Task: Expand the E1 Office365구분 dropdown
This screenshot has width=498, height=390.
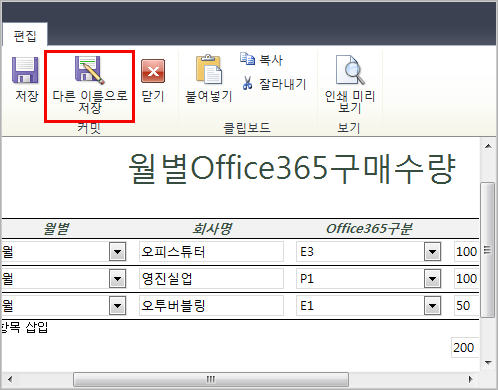Action: pyautogui.click(x=432, y=306)
